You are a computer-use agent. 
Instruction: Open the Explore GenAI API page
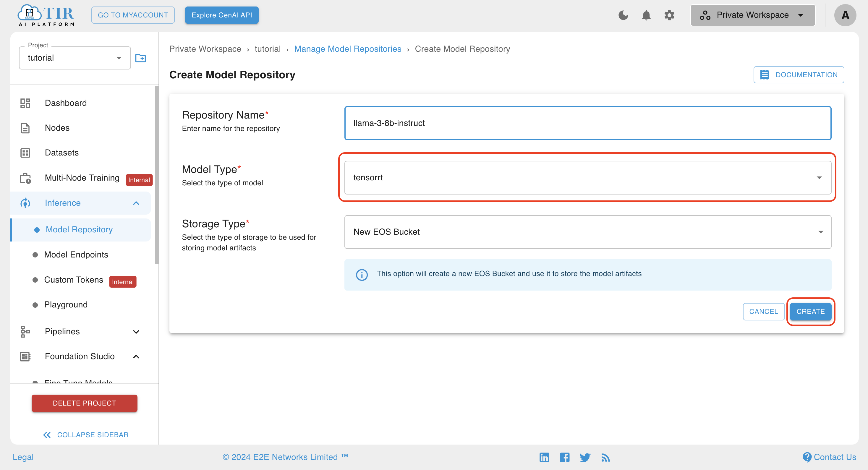click(x=222, y=15)
